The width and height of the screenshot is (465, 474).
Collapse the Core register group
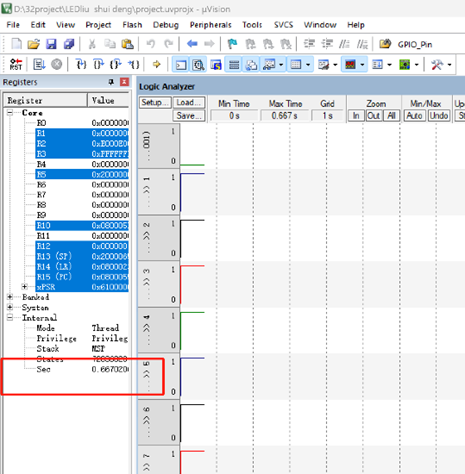click(x=10, y=113)
